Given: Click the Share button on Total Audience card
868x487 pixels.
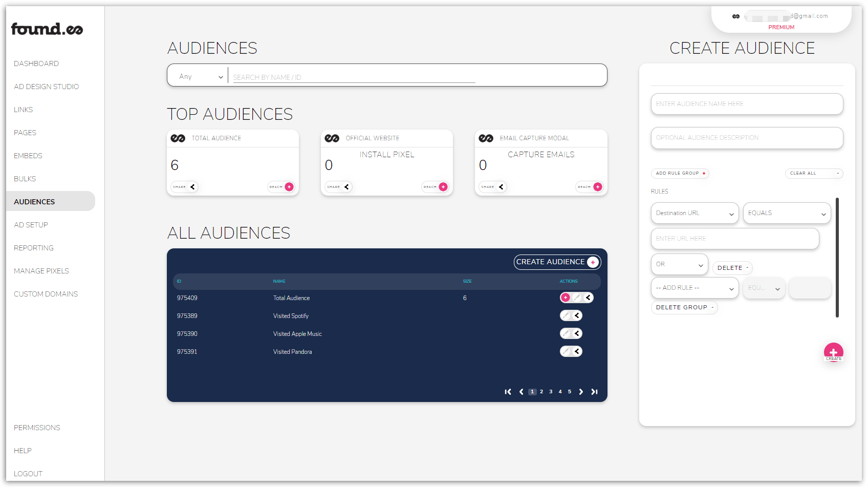Looking at the screenshot, I should [184, 187].
